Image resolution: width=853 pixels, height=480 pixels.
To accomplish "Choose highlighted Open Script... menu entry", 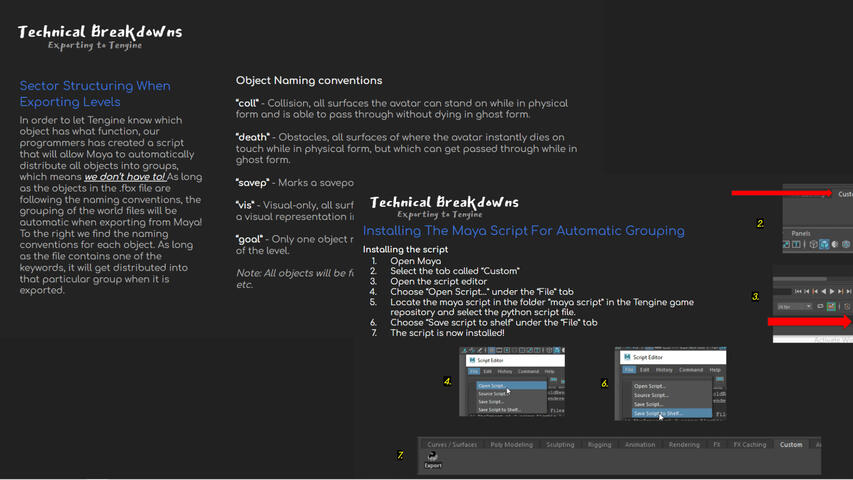I will [511, 385].
